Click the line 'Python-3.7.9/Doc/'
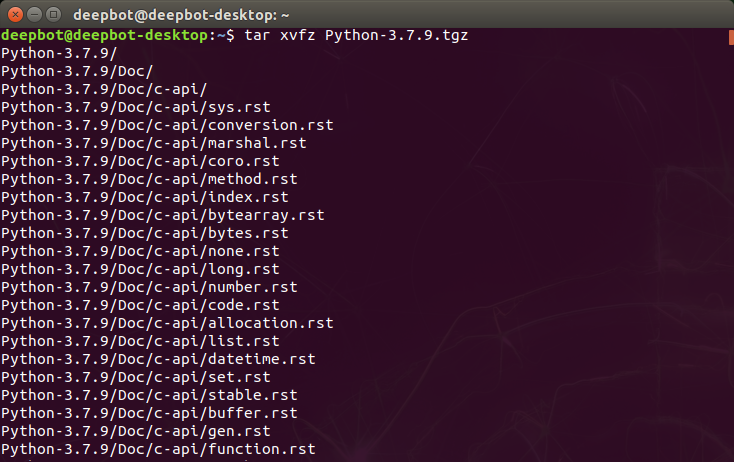 (77, 72)
